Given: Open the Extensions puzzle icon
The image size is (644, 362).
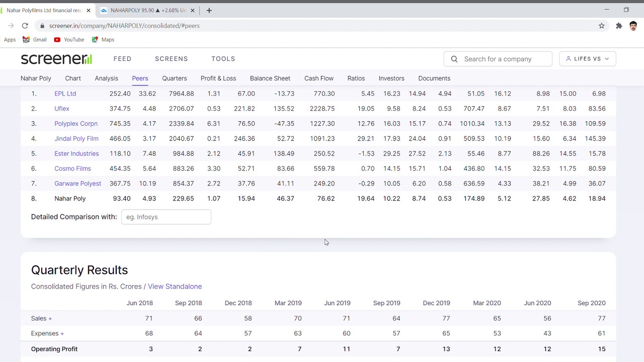Looking at the screenshot, I should 619,26.
